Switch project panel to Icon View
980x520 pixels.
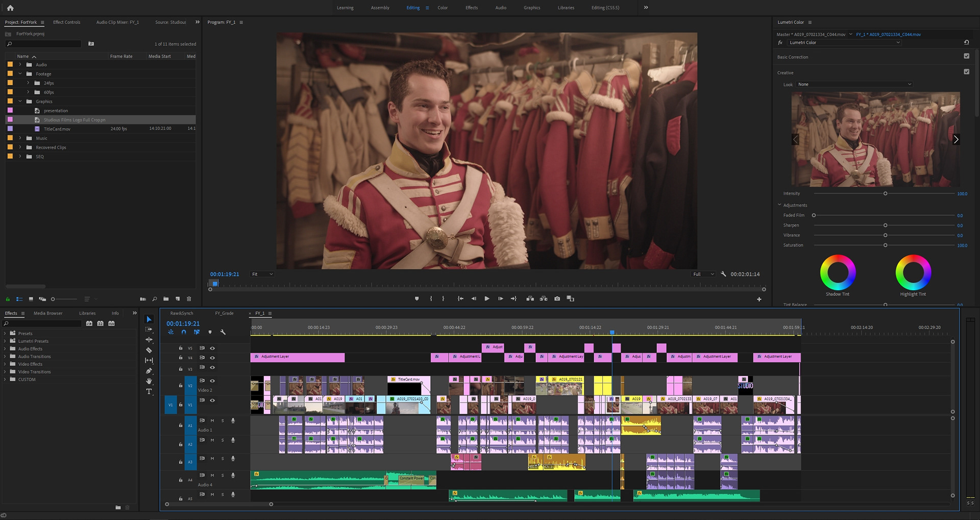(x=31, y=299)
